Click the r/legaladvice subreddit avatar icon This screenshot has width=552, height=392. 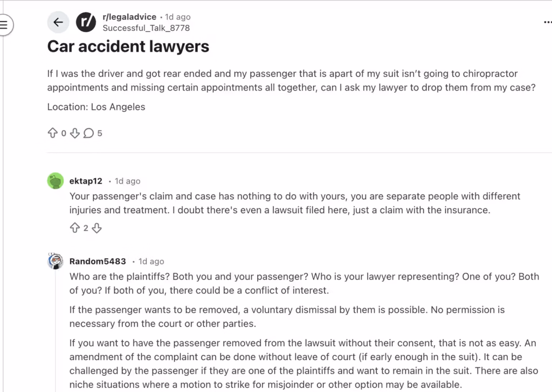86,22
